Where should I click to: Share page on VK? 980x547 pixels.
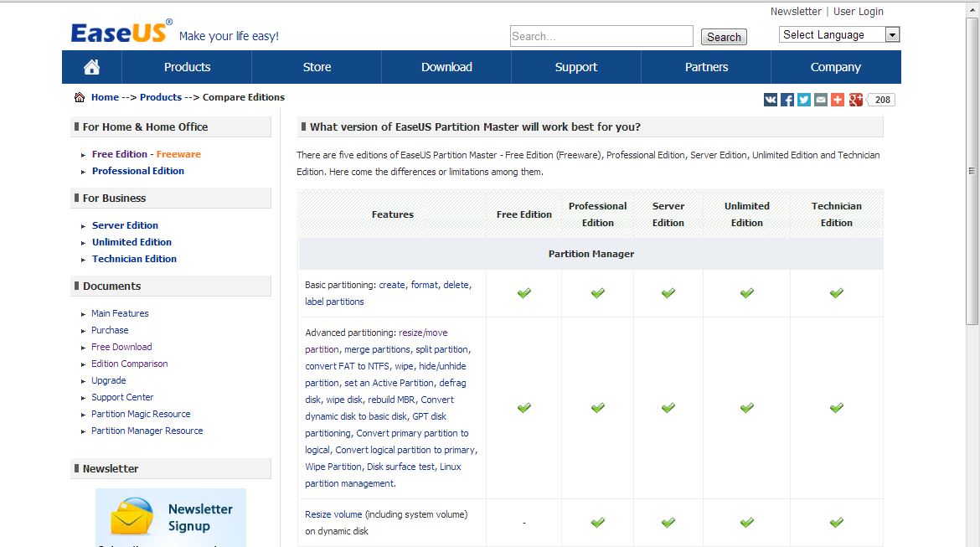[771, 100]
